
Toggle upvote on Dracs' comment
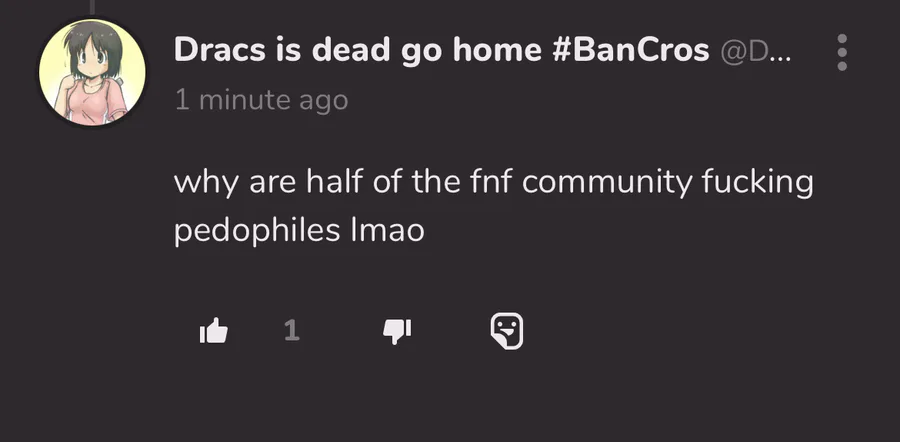[x=214, y=331]
